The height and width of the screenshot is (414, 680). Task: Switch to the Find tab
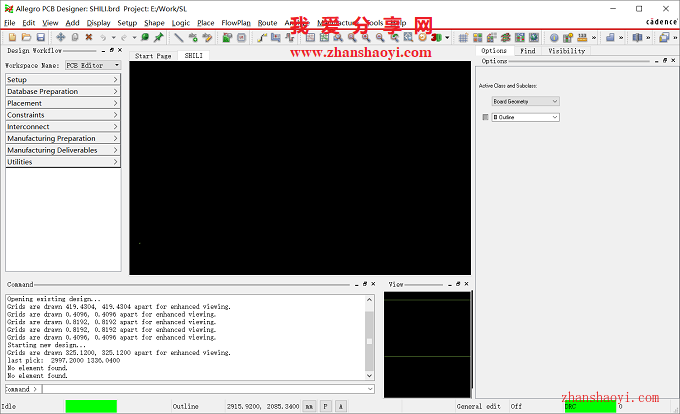528,51
